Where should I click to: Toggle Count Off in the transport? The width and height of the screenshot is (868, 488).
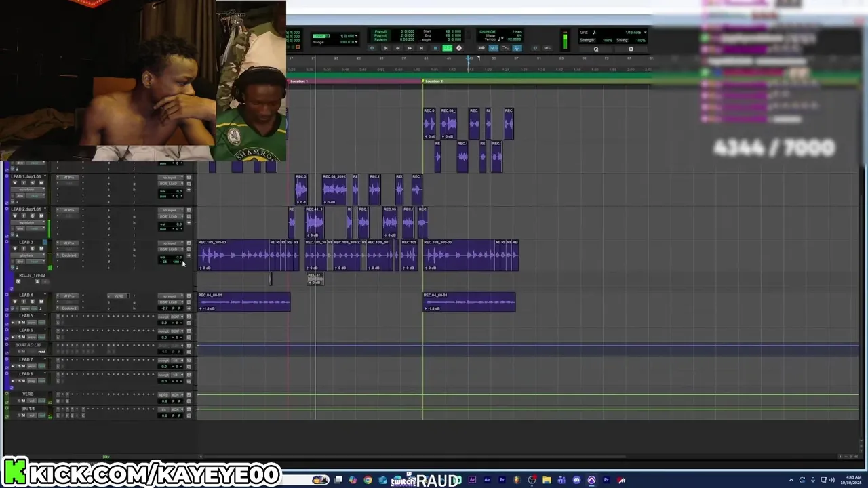(x=487, y=31)
